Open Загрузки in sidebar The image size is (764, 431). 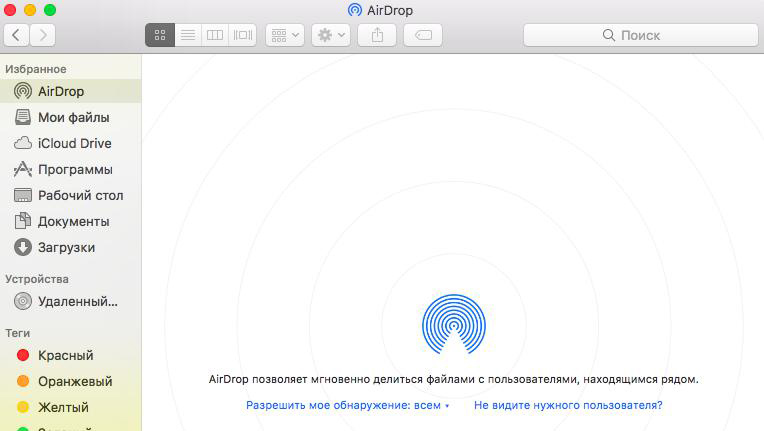[x=71, y=247]
